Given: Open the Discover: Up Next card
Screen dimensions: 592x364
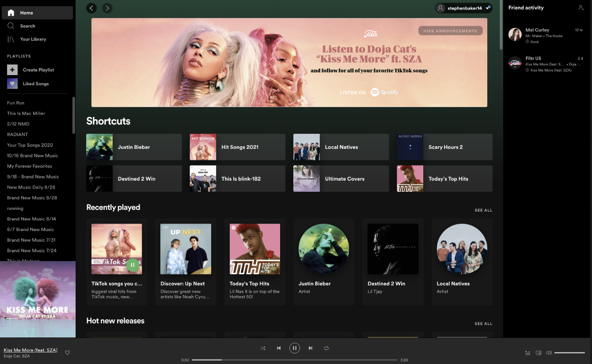Looking at the screenshot, I should tap(186, 262).
